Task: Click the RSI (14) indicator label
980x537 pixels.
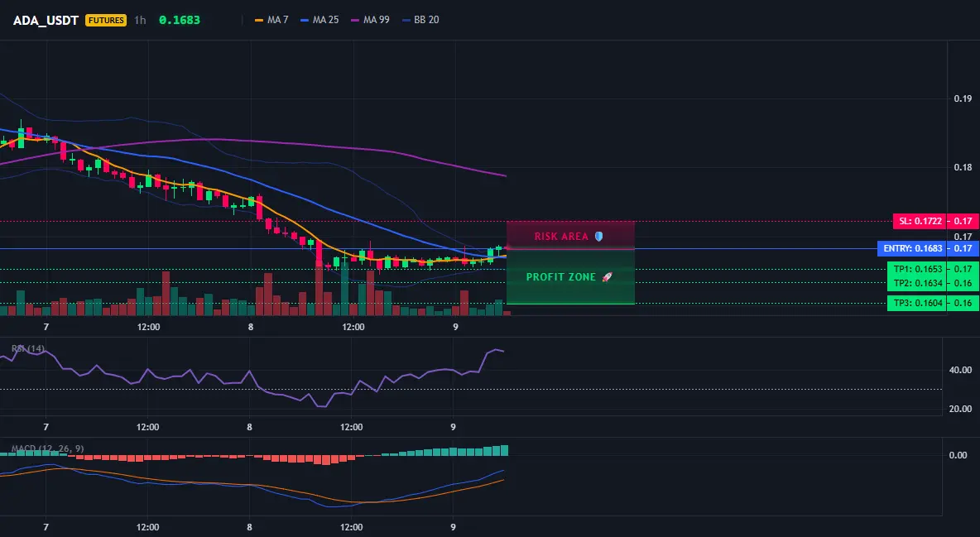Action: (28, 348)
